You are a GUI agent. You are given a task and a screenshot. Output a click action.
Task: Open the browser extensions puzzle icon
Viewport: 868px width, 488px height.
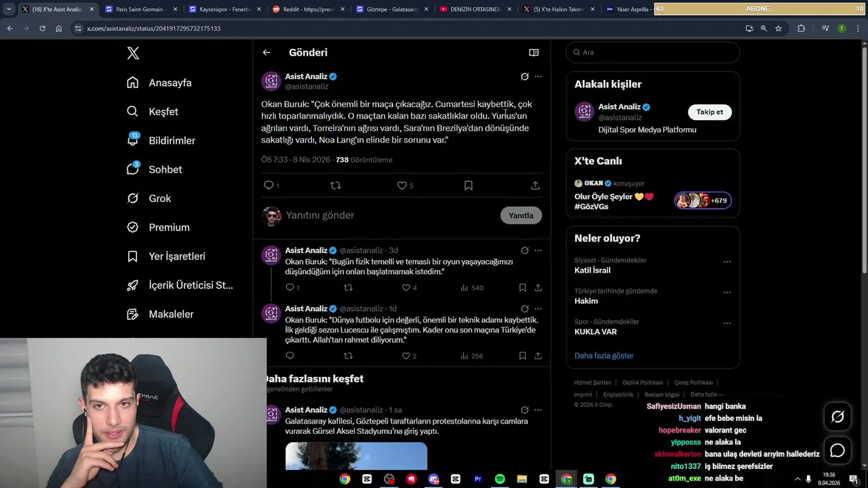click(x=801, y=28)
